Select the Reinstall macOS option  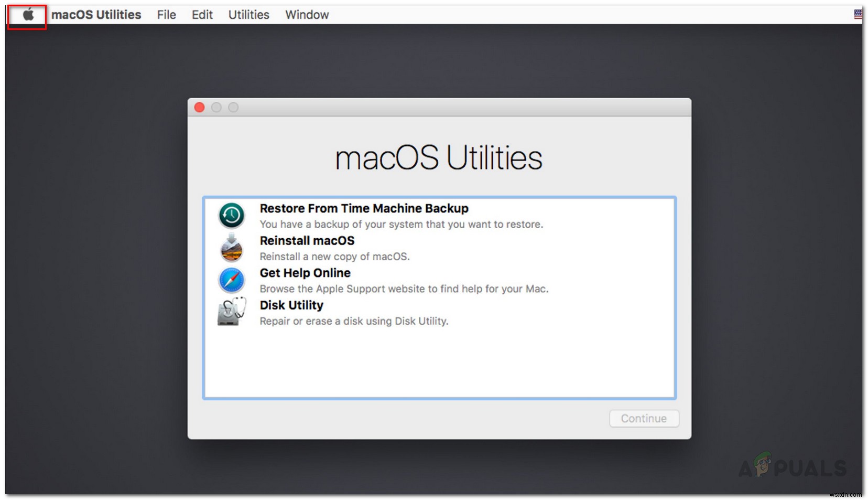click(307, 241)
